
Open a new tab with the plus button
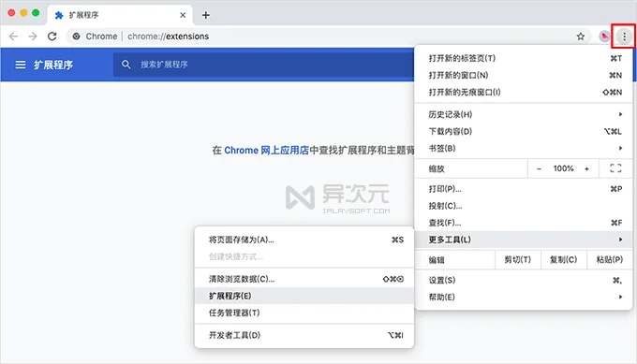click(206, 15)
